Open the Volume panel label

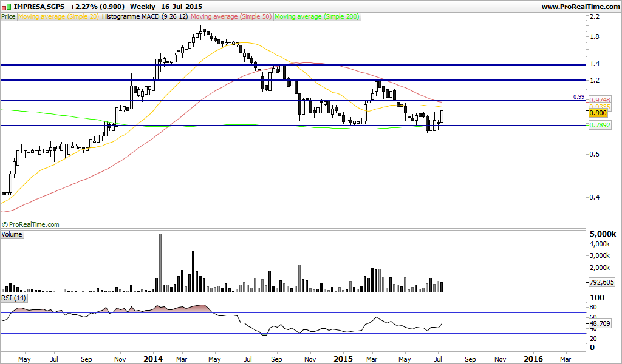(x=12, y=234)
